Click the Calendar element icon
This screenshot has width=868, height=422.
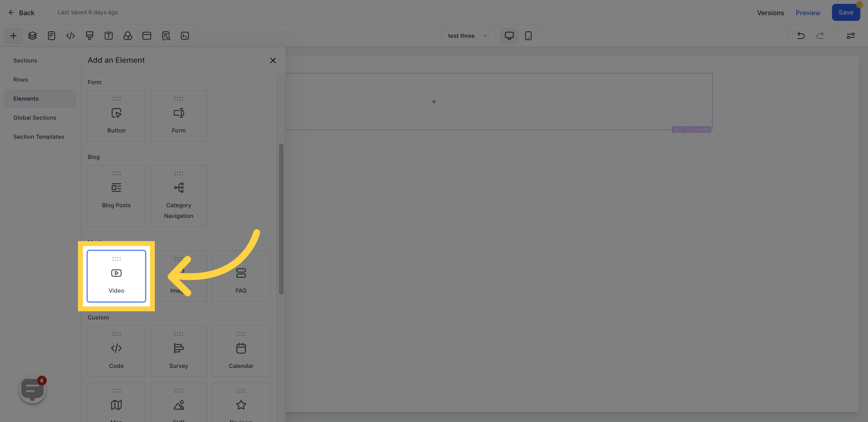click(241, 348)
